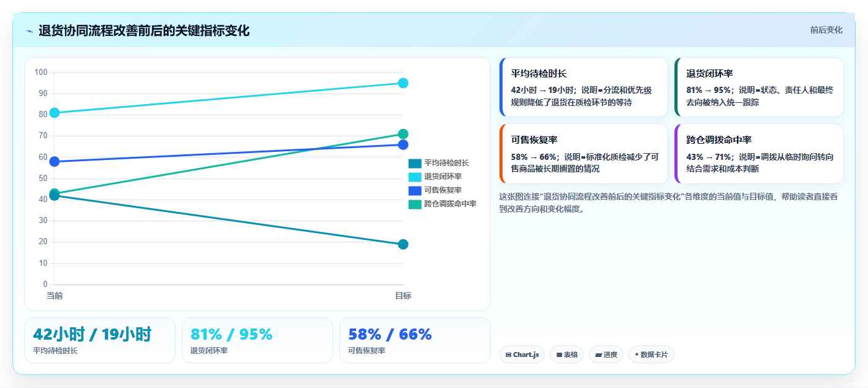Toggle 退货闭环率 legend color box

414,177
